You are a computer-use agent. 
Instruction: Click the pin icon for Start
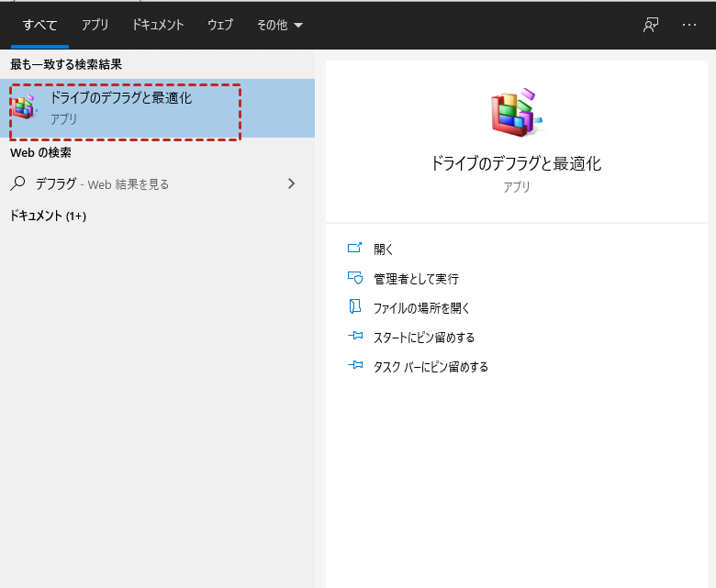[355, 336]
